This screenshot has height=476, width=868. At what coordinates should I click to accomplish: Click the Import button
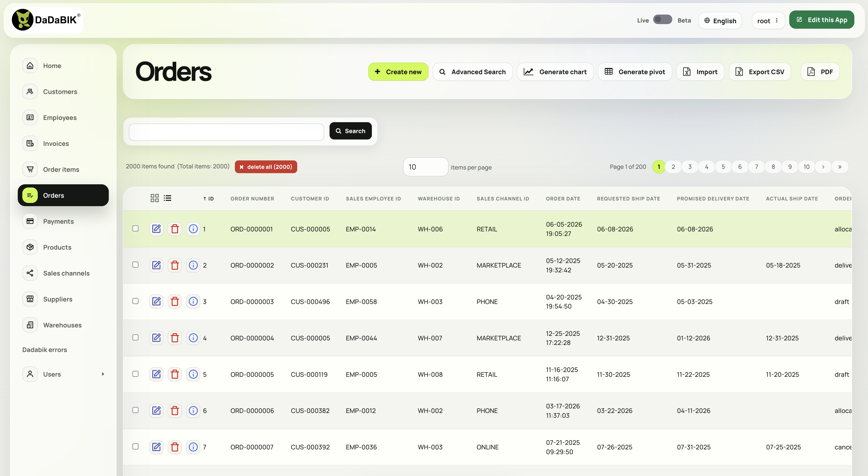point(700,71)
